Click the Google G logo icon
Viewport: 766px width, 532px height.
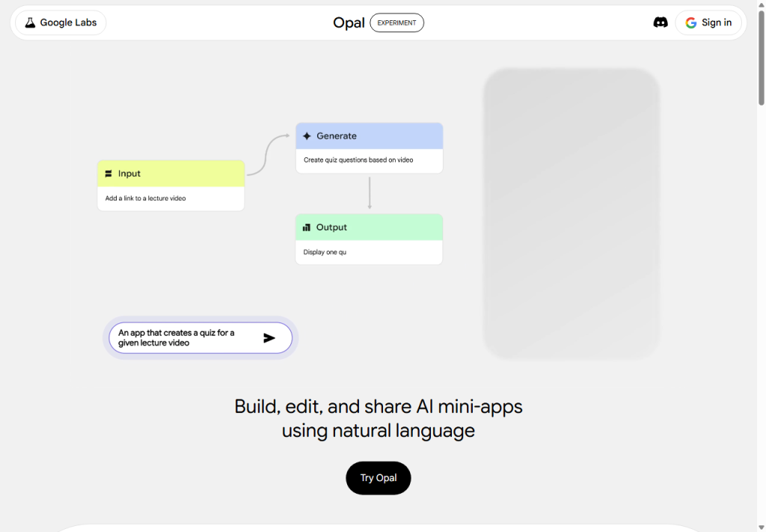[x=690, y=22]
